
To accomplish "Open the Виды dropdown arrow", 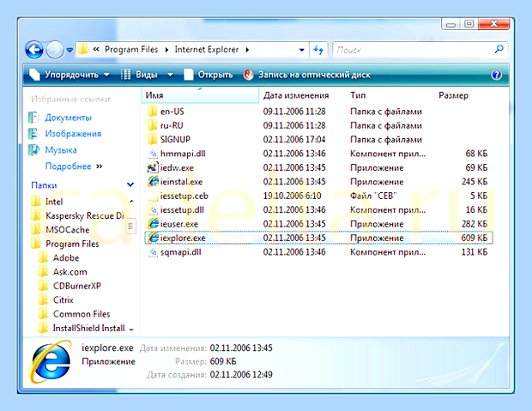I will (x=170, y=75).
